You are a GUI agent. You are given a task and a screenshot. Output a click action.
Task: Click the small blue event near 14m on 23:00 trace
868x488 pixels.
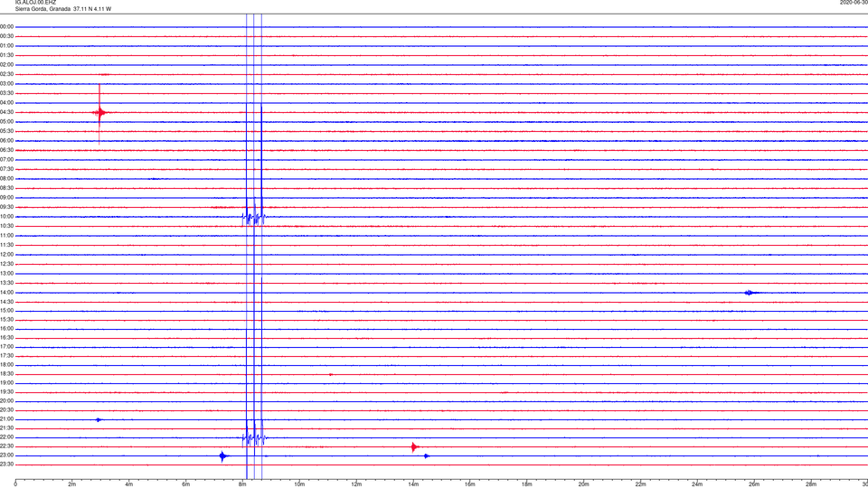[426, 455]
